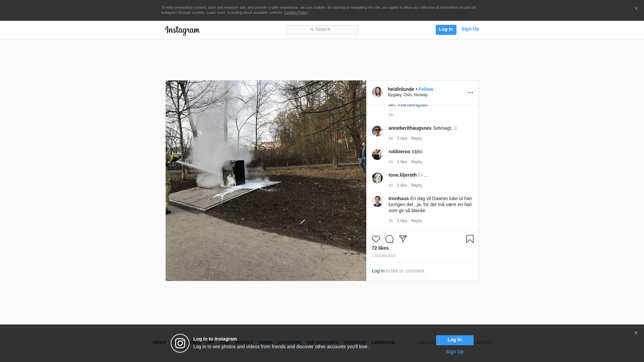Open LOCATIONS footer link
This screenshot has width=644, height=362.
[289, 343]
